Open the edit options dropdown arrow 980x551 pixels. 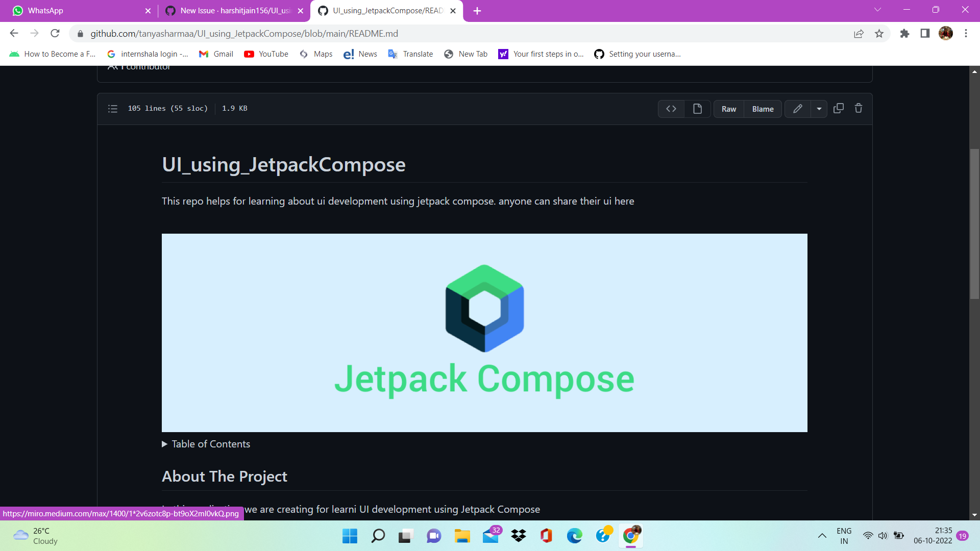click(819, 109)
